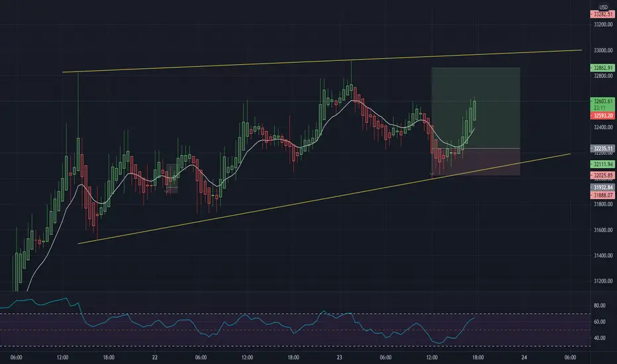Select the red stop-loss zone of long position
The height and width of the screenshot is (364, 617).
tap(476, 161)
